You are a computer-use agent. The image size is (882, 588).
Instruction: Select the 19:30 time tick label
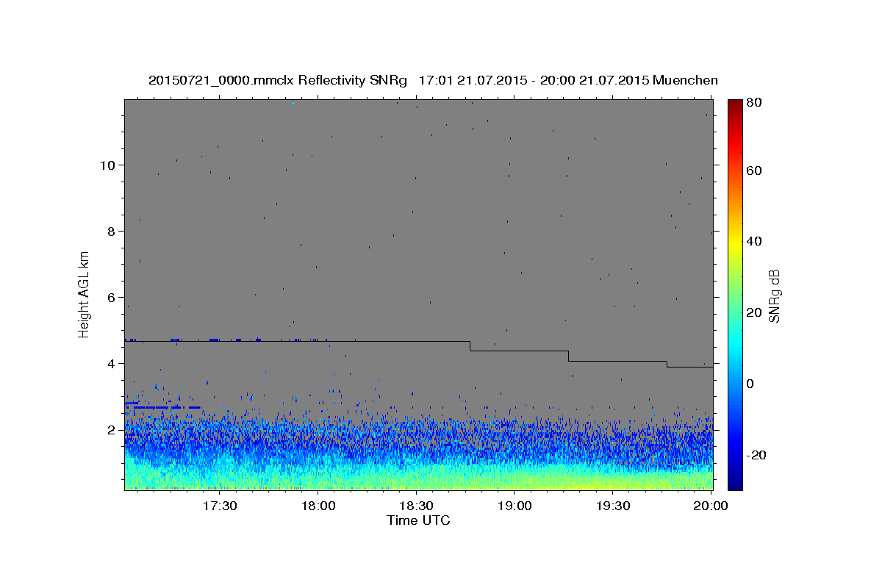[x=612, y=506]
